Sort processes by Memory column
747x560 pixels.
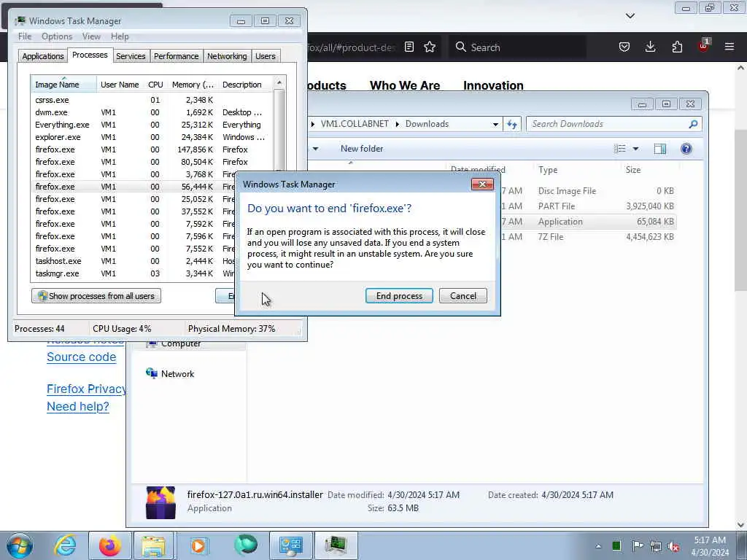point(193,85)
